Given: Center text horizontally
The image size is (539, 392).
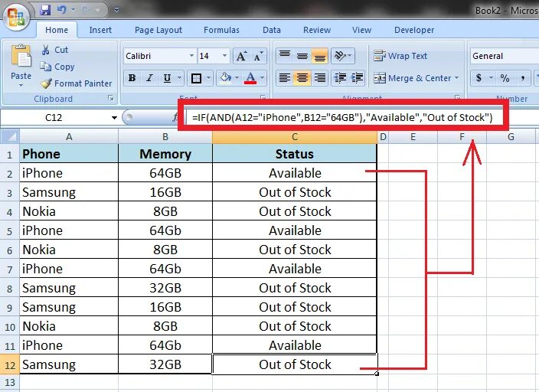Looking at the screenshot, I should click(x=302, y=78).
